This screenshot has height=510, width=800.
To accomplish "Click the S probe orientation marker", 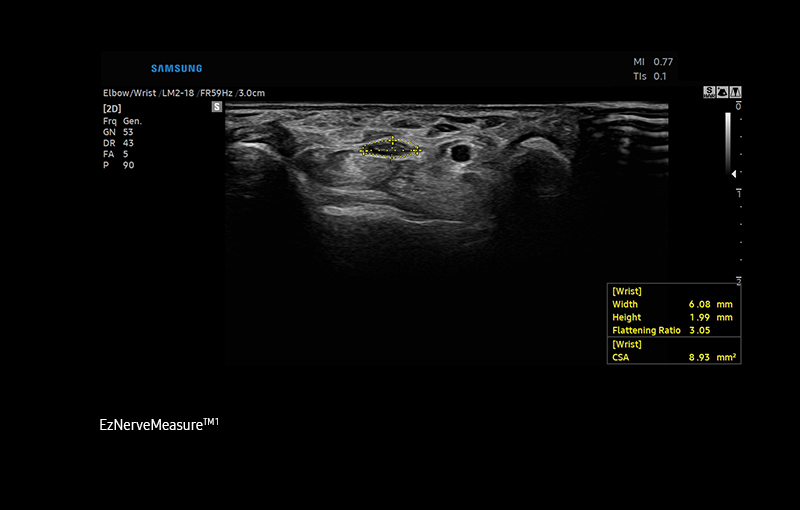I will coord(217,106).
